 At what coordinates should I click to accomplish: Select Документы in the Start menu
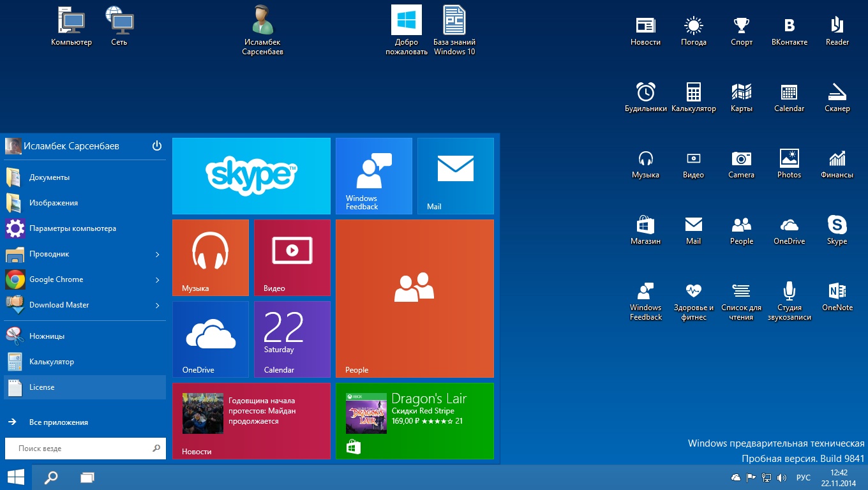tap(49, 177)
